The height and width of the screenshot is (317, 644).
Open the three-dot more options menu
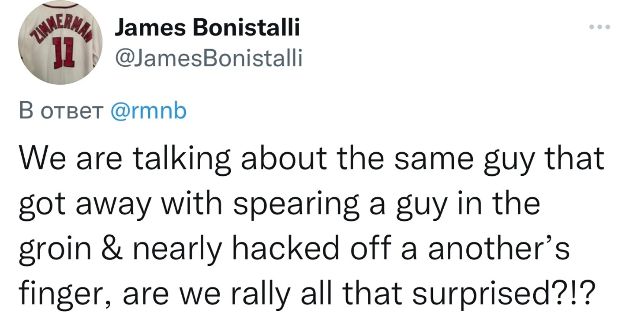click(x=599, y=27)
